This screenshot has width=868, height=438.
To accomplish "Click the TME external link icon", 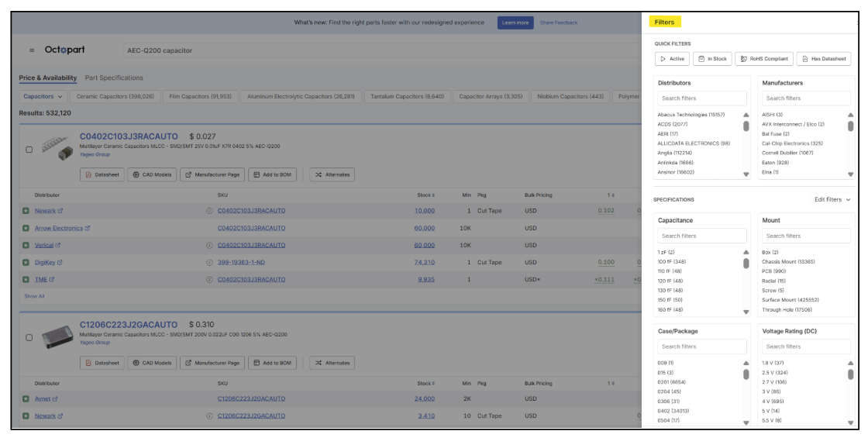I will pyautogui.click(x=51, y=280).
